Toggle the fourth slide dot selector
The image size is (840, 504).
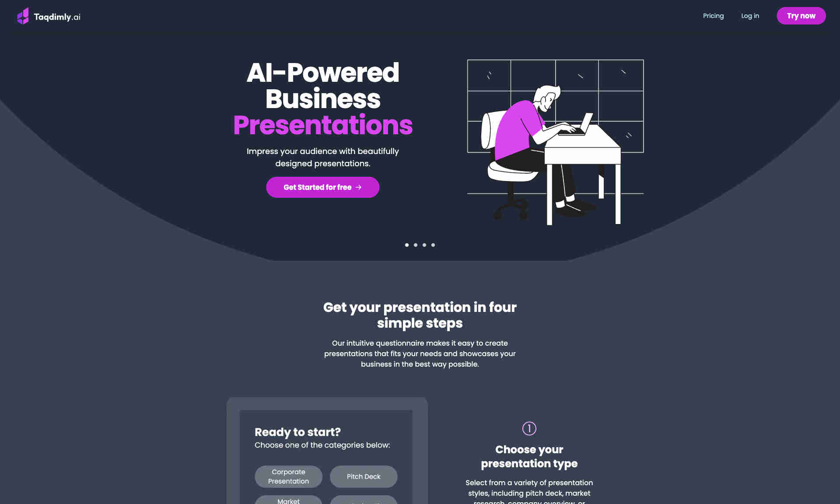click(433, 245)
